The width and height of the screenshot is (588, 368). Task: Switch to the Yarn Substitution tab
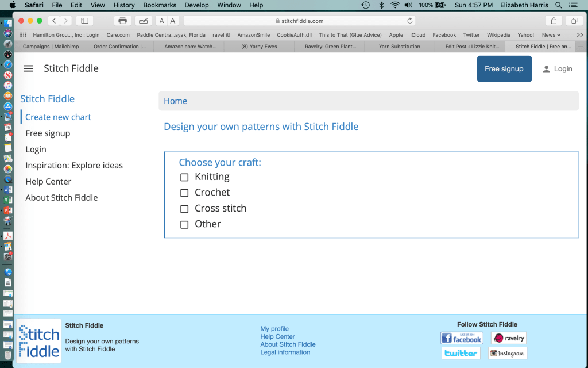click(399, 47)
